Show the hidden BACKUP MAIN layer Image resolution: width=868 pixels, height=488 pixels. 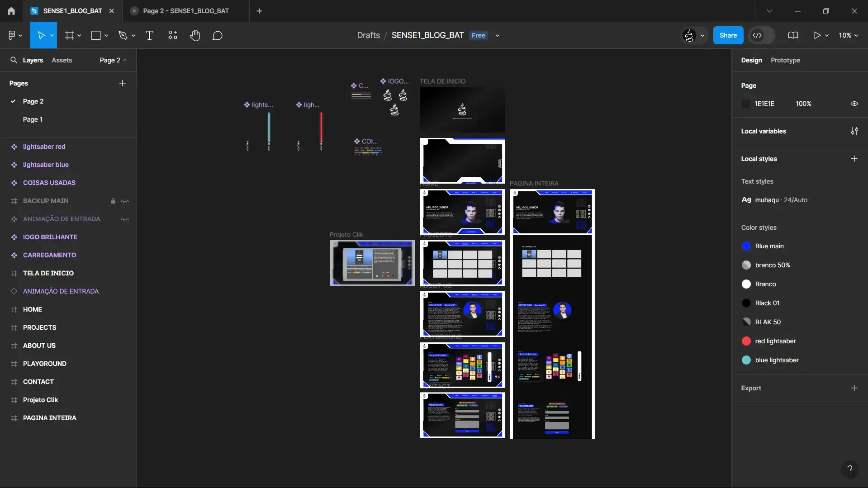click(x=125, y=201)
